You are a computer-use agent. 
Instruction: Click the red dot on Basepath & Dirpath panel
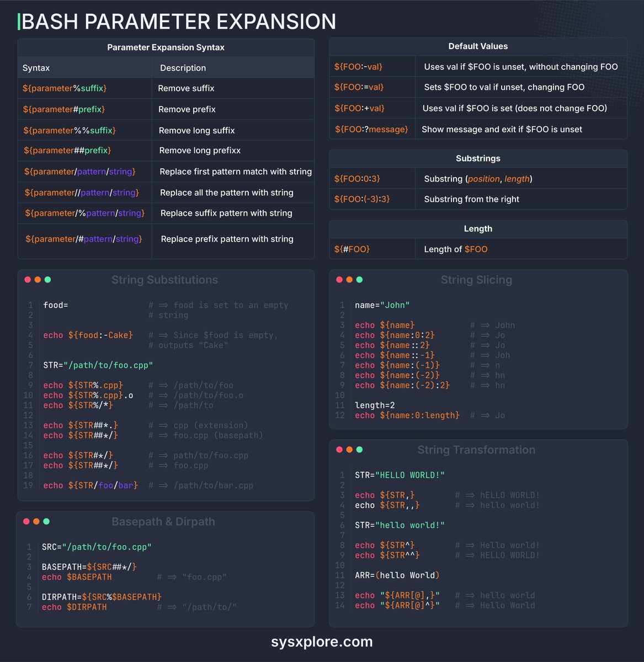coord(28,521)
